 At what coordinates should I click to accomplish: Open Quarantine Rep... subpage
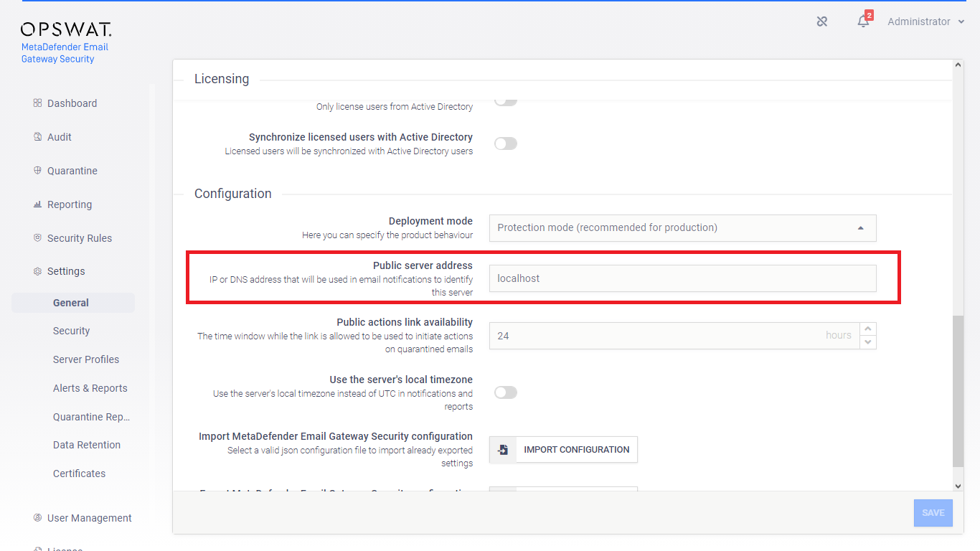(x=92, y=417)
